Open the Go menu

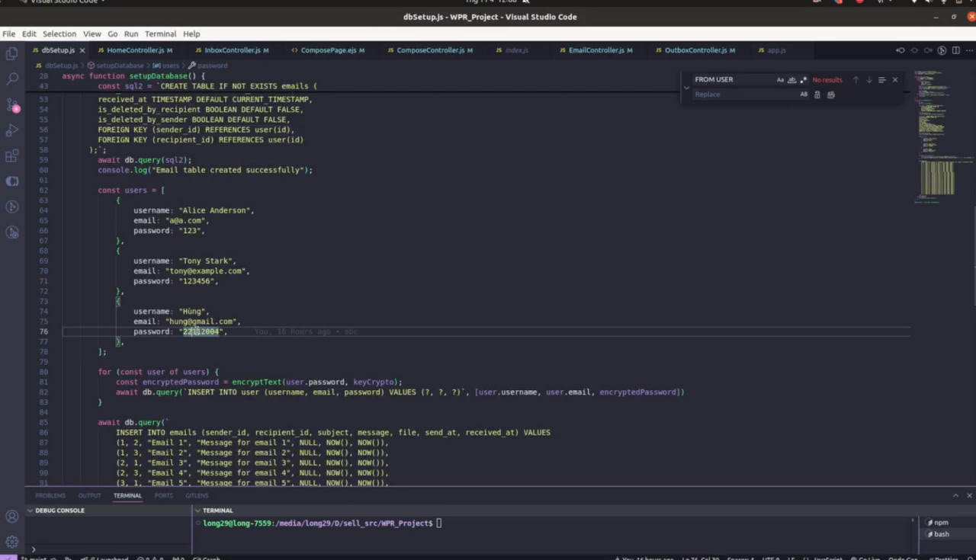pyautogui.click(x=112, y=34)
